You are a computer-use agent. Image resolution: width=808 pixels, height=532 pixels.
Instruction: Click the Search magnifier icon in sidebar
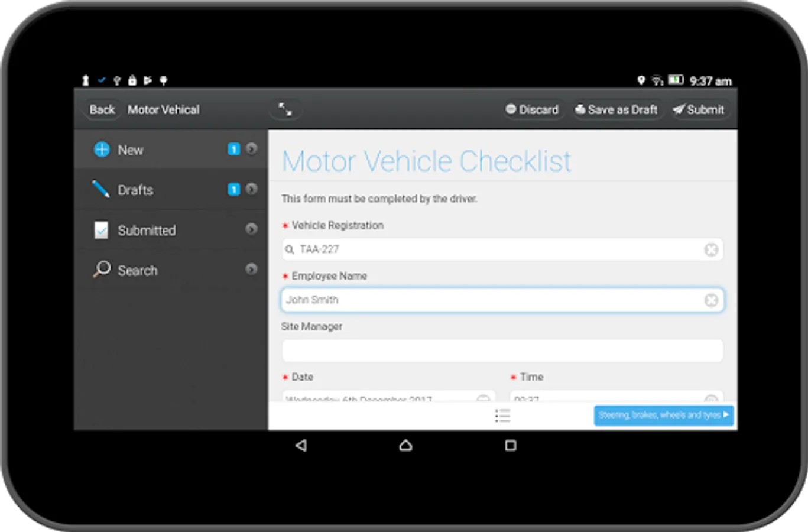pos(102,270)
